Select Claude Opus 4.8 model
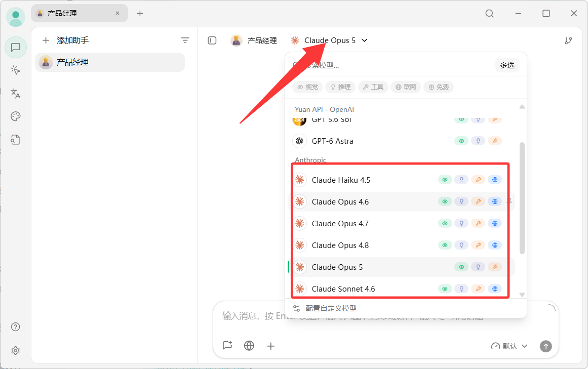Viewport: 588px width, 369px height. point(401,245)
